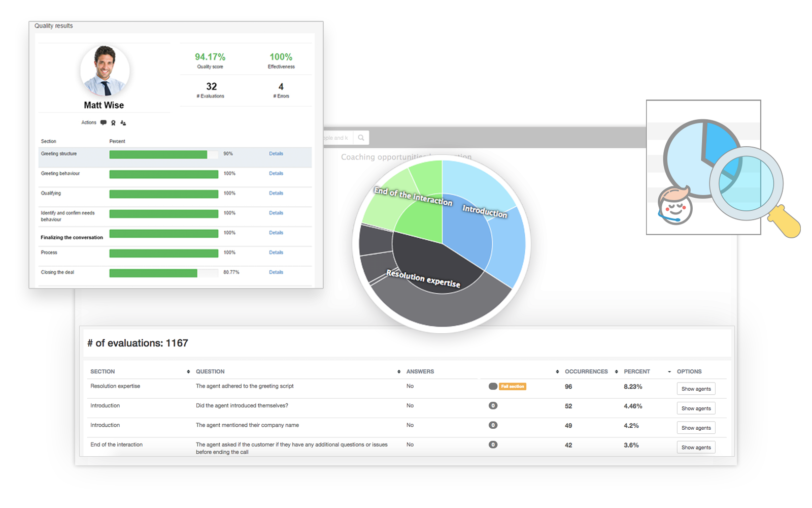Viewport: 812px width, 508px height.
Task: Click the SECTION column header
Action: (102, 371)
